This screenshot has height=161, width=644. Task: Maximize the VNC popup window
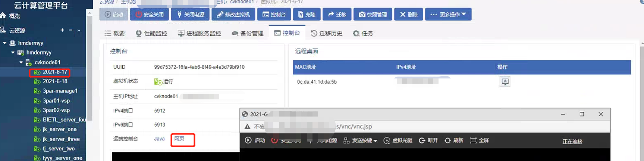tap(582, 114)
